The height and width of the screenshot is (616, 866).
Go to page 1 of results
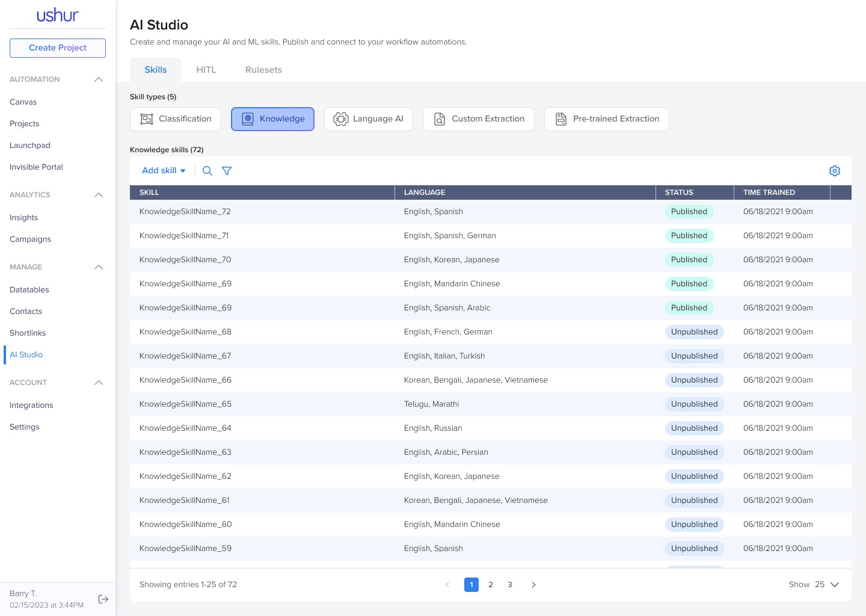pos(471,585)
